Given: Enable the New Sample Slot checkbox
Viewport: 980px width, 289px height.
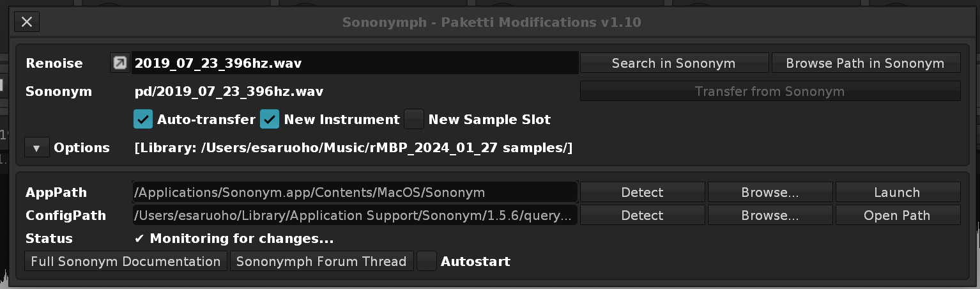Looking at the screenshot, I should pyautogui.click(x=415, y=120).
